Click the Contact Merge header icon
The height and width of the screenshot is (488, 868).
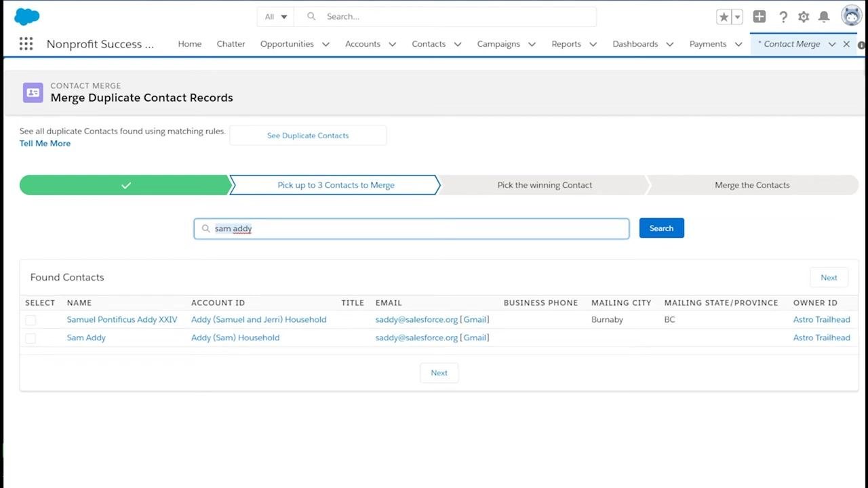(33, 92)
